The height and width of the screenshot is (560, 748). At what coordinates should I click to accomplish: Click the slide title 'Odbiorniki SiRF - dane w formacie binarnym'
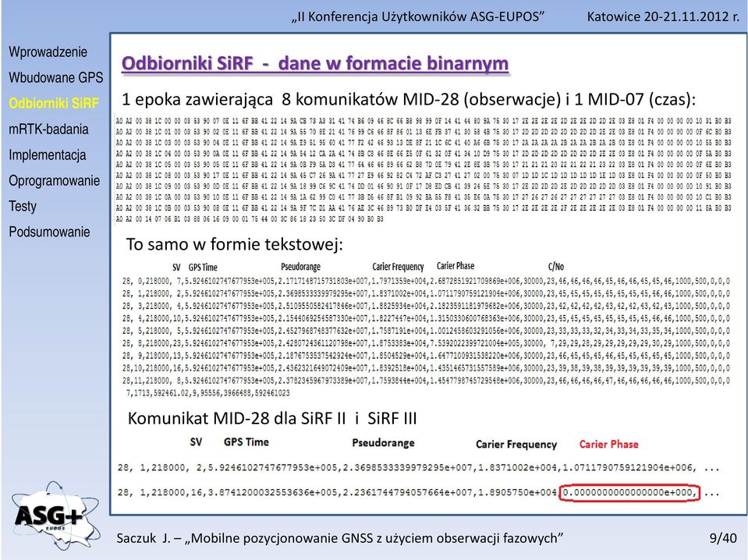tap(315, 63)
